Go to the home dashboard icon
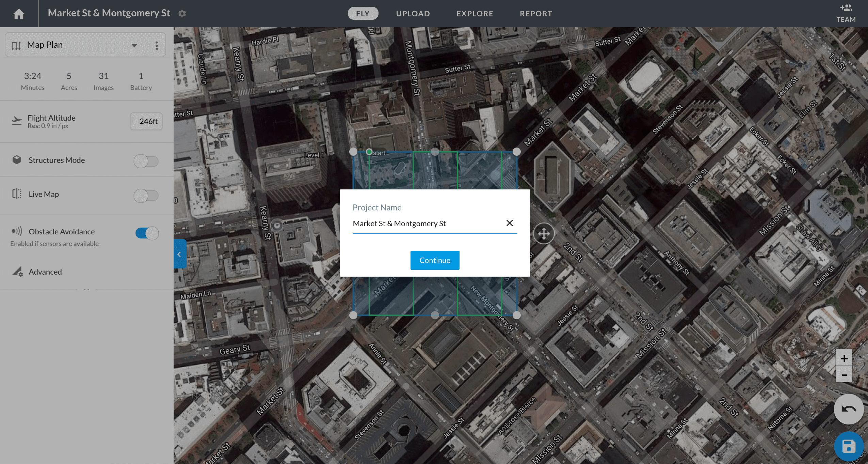 [x=19, y=14]
